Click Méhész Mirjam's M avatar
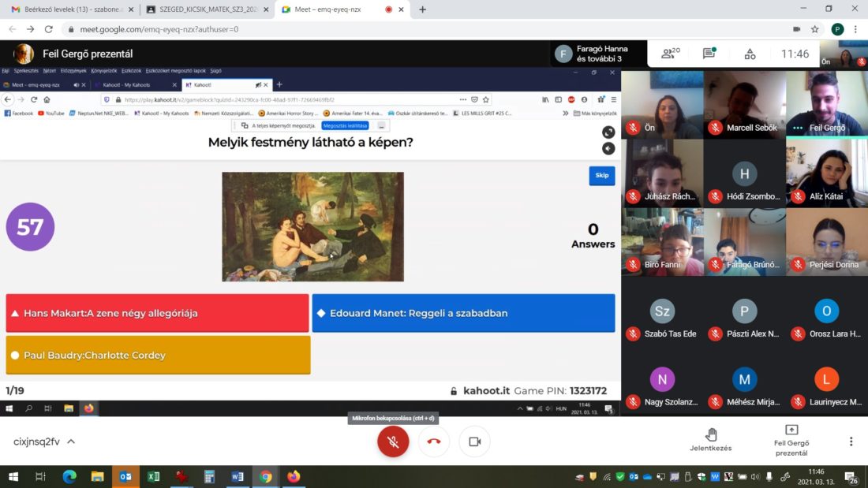The height and width of the screenshot is (488, 868). pos(745,379)
